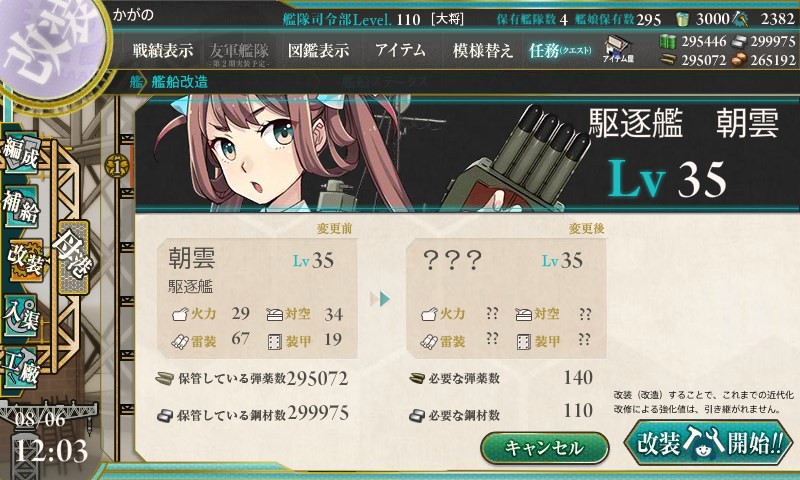The image size is (800, 480).
Task: Open the 補給 resupply icon
Action: point(21,205)
